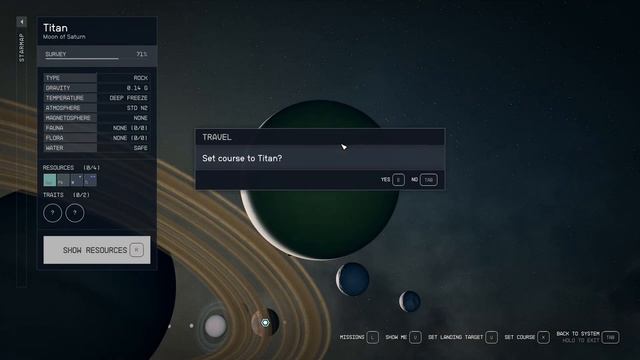Click the ROCK type value
This screenshot has height=360, width=640.
pos(140,78)
